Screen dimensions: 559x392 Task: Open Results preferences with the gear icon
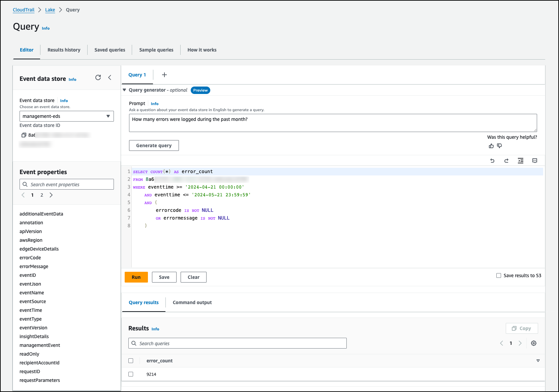[x=533, y=343]
